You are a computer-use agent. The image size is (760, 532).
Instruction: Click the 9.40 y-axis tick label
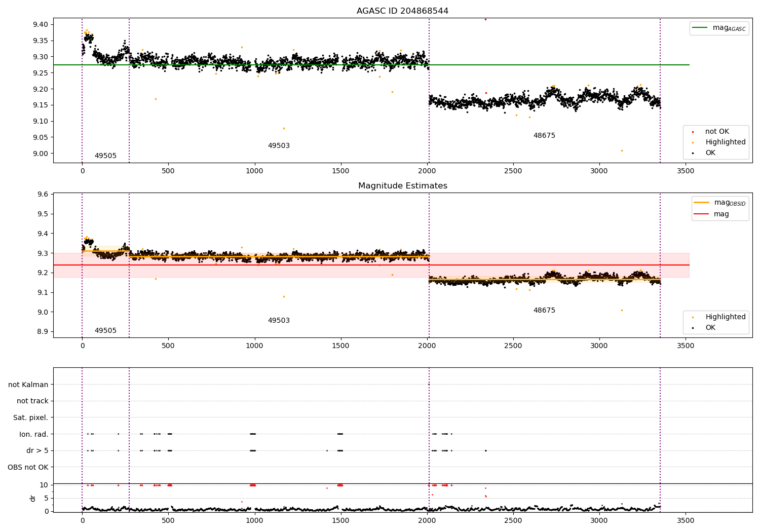[41, 24]
